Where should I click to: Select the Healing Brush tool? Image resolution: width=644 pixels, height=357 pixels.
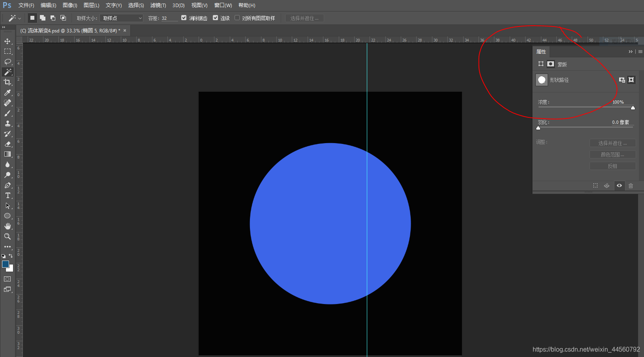tap(8, 103)
